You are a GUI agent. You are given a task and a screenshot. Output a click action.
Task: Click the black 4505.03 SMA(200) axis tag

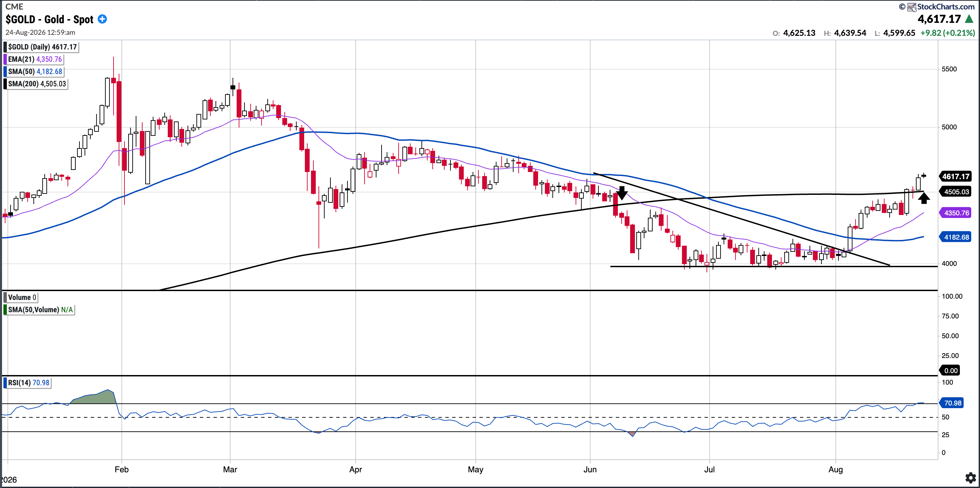[x=955, y=191]
